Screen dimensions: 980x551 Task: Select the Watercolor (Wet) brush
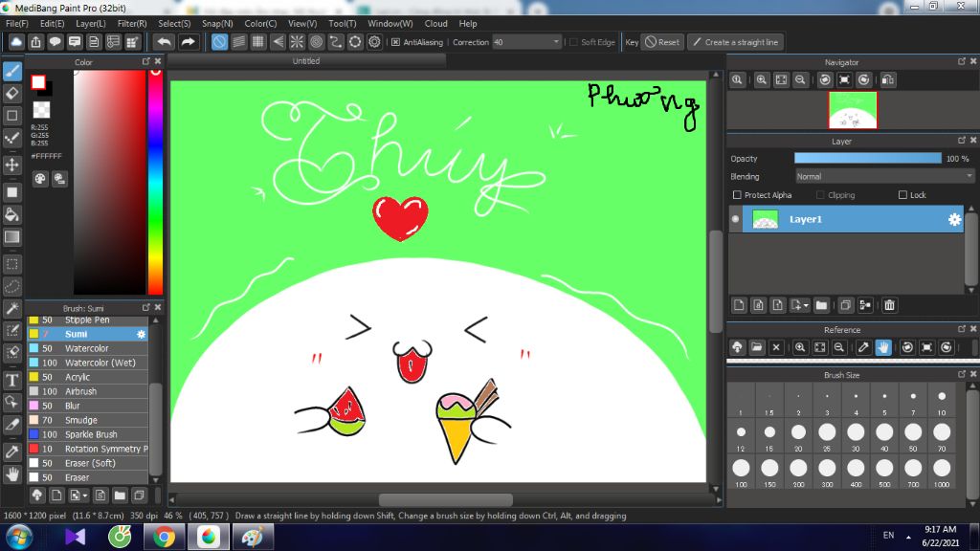(87, 363)
